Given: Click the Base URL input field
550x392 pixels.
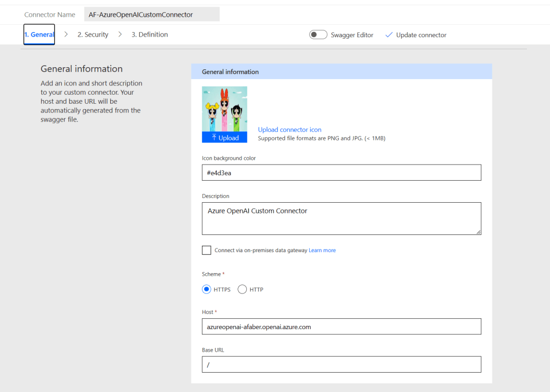Looking at the screenshot, I should [341, 364].
